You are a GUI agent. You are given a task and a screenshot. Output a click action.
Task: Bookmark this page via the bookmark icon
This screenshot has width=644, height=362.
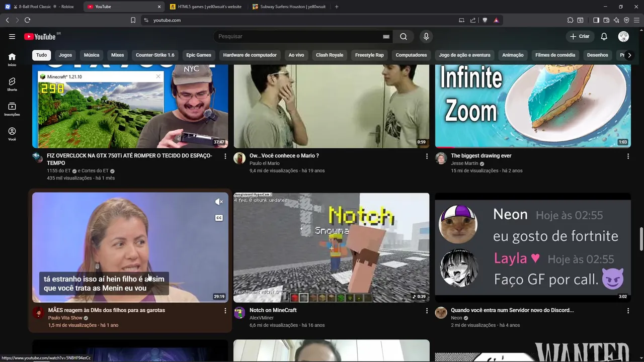[x=133, y=20]
